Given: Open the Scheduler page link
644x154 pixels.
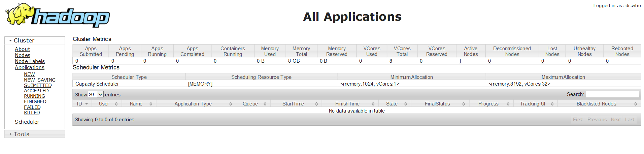Looking at the screenshot, I should pos(27,122).
